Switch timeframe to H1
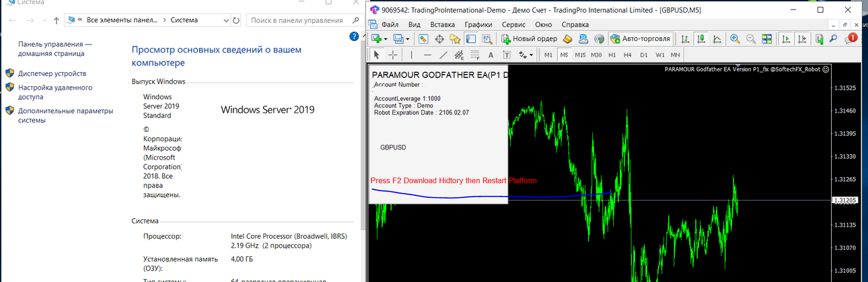Viewport: 868px width, 282px height. (x=612, y=55)
